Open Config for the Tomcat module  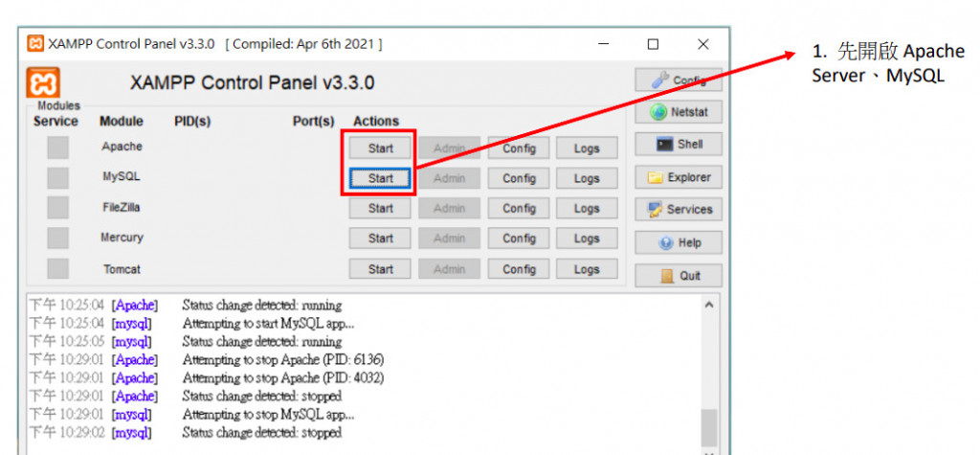click(x=519, y=269)
